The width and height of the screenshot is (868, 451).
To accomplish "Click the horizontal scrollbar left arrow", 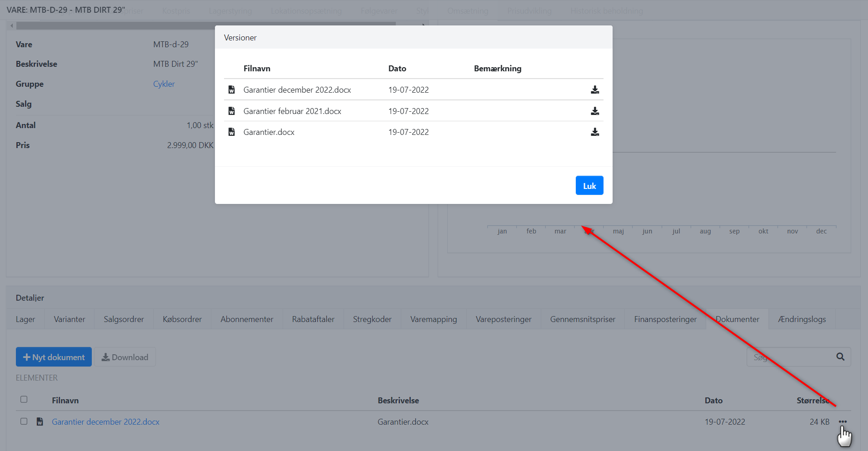I will click(x=11, y=26).
